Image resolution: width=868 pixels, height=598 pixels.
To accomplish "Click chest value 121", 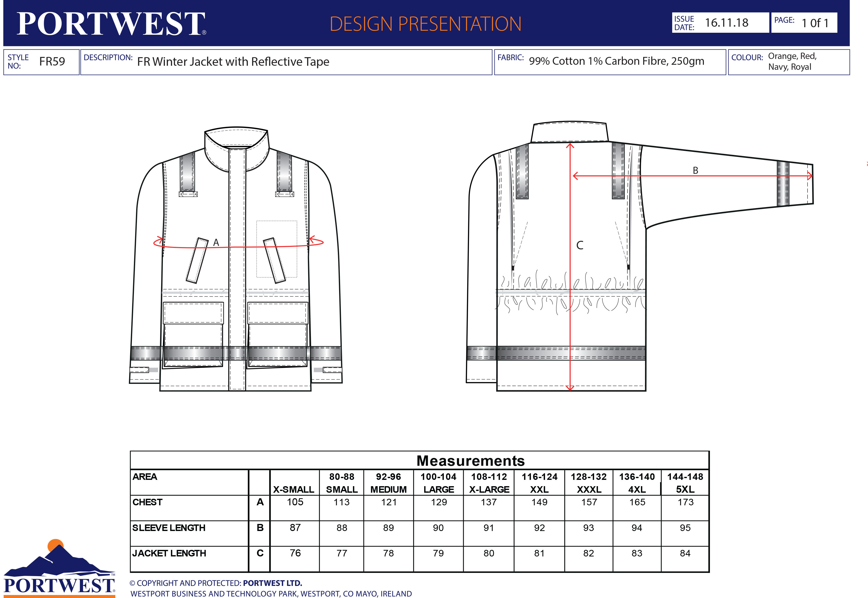I will (389, 502).
